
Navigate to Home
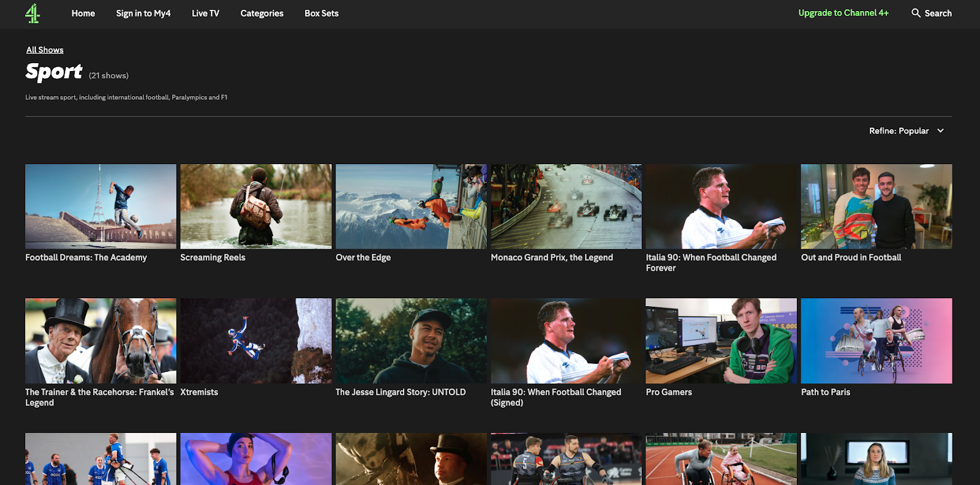(x=83, y=13)
